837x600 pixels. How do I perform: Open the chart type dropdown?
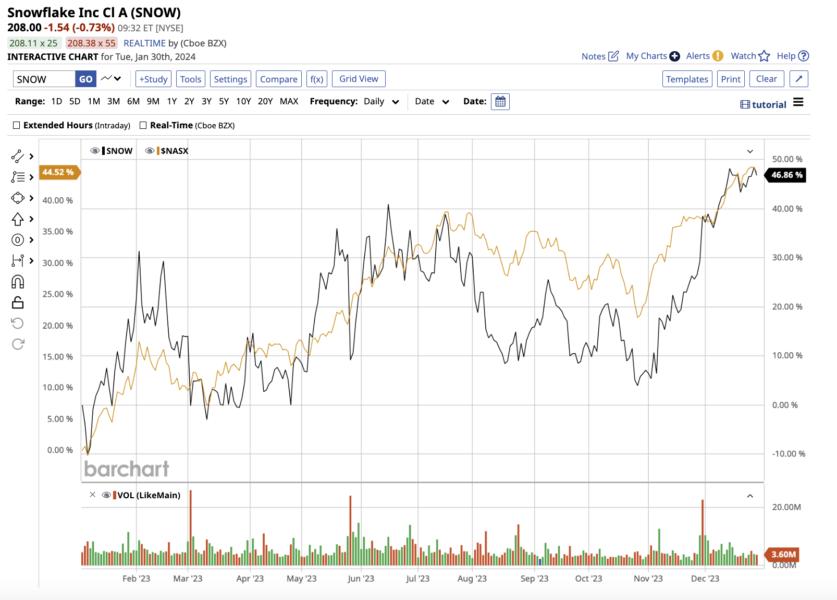[x=111, y=78]
